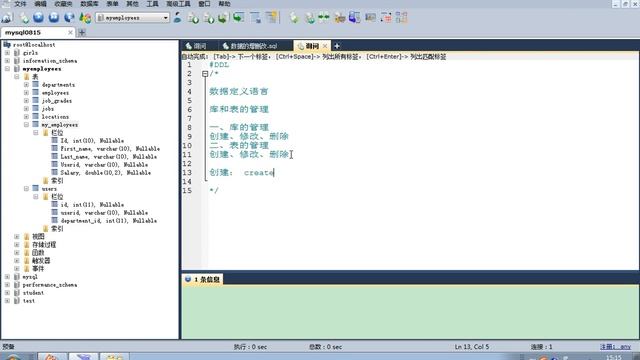640x360 pixels.
Task: Click inside the green messages output area
Action: pos(410,311)
